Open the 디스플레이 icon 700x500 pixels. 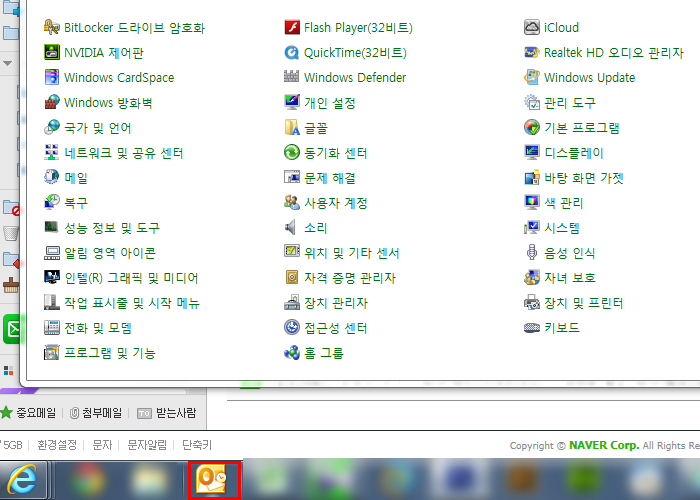click(x=532, y=152)
